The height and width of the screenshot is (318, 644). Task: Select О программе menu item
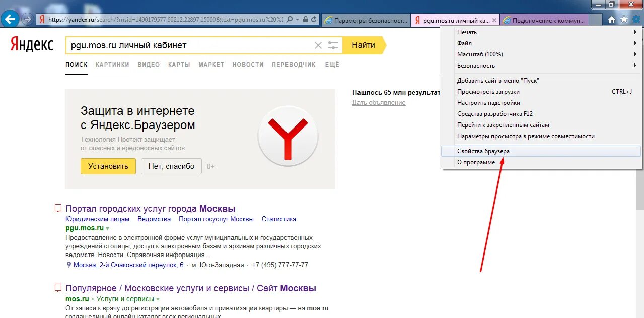pyautogui.click(x=540, y=162)
